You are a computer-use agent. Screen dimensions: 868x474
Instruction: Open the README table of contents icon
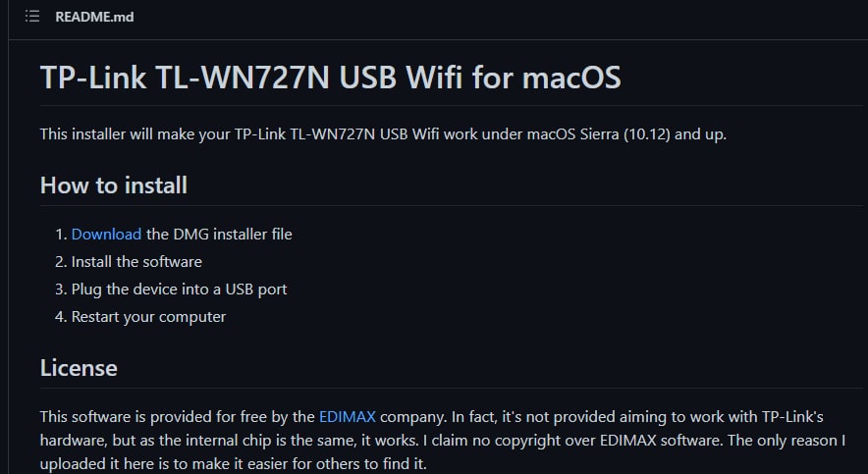(x=31, y=17)
